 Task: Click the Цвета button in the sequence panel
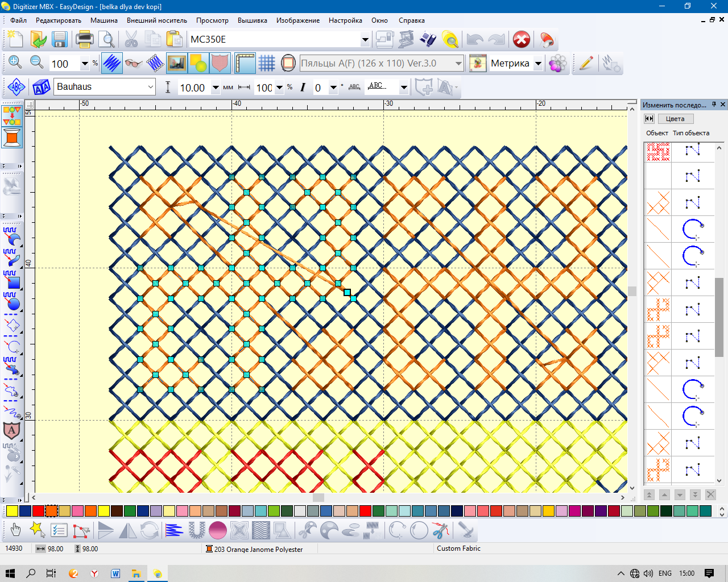tap(675, 119)
